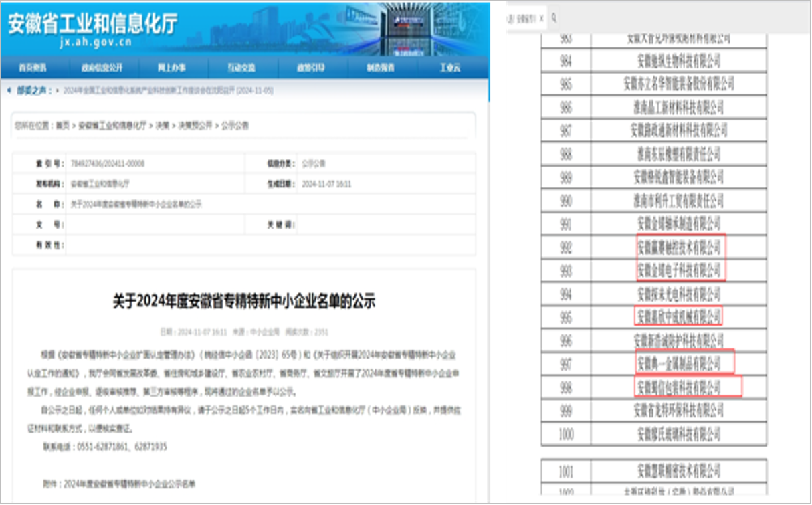Click 安徽省工业和信息化厅 in the breadcrumb
The height and width of the screenshot is (505, 812).
point(112,126)
